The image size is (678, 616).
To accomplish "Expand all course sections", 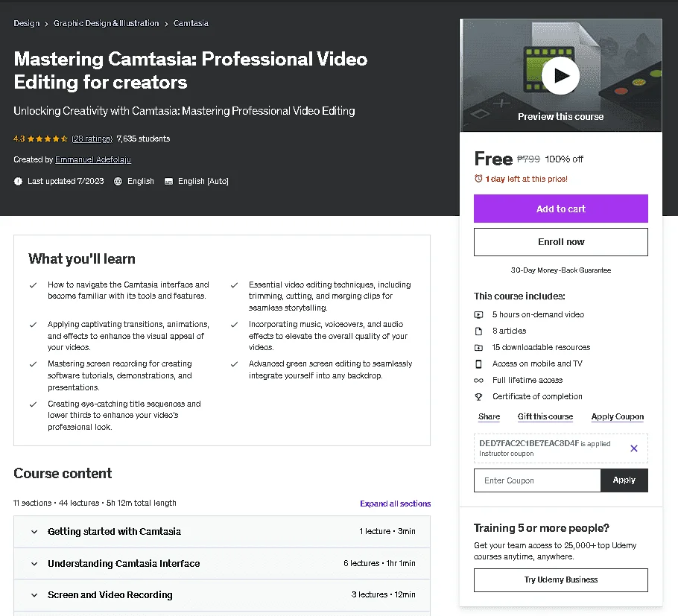I will (395, 504).
